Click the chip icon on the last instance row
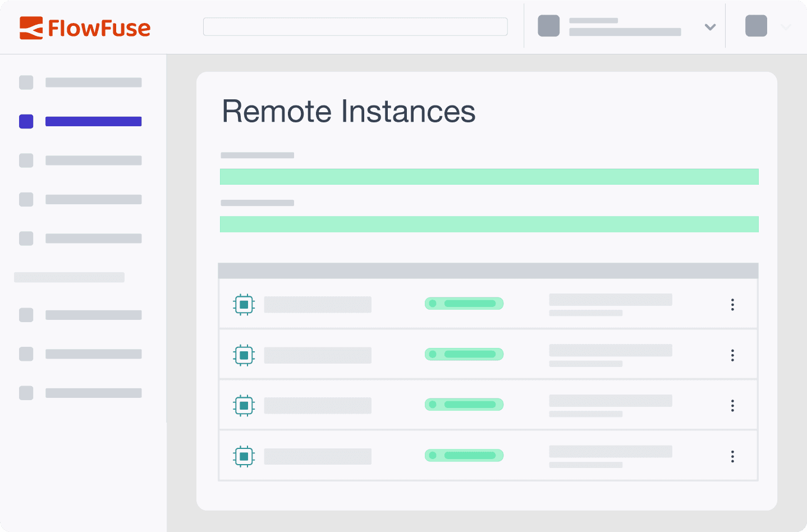Screen dimensions: 807x532 (x=244, y=456)
